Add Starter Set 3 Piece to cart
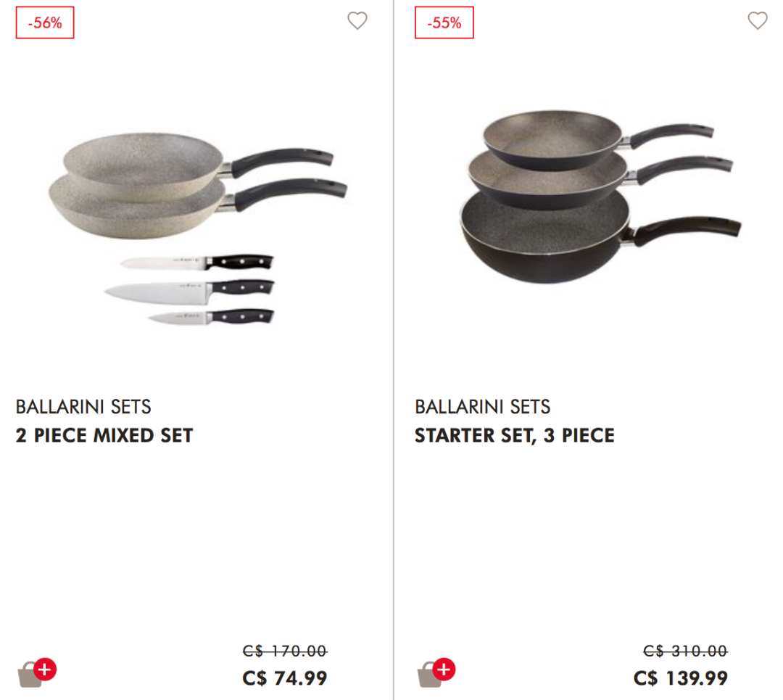This screenshot has height=700, width=783. (x=436, y=672)
